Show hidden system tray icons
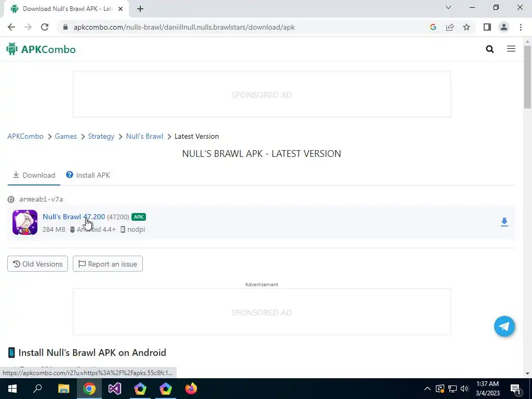 pyautogui.click(x=428, y=389)
